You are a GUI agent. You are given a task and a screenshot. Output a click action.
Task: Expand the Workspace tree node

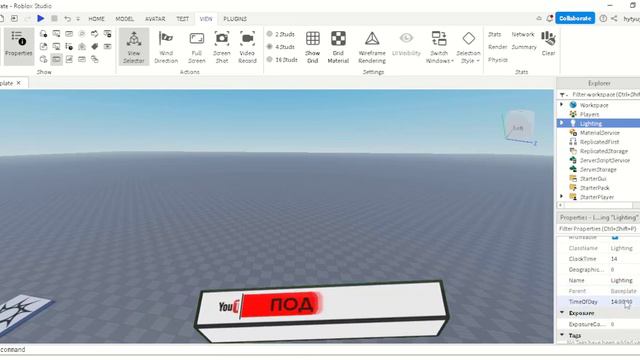point(562,105)
